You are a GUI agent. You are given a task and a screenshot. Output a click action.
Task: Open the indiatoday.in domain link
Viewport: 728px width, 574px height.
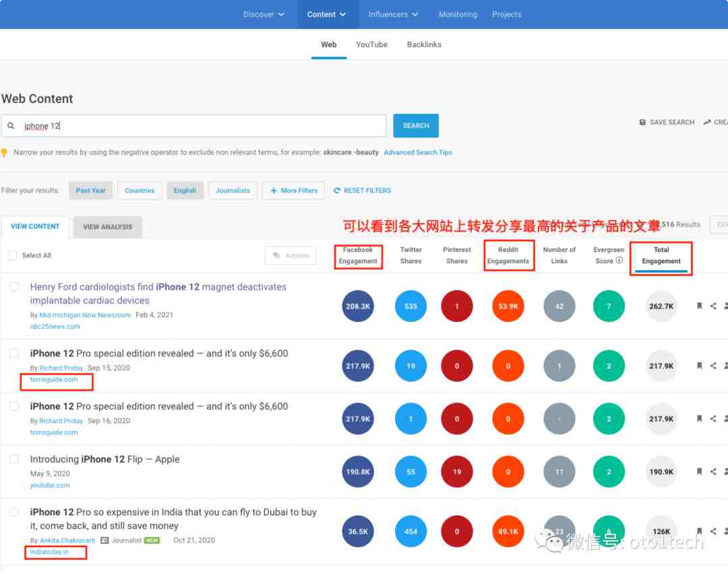49,552
